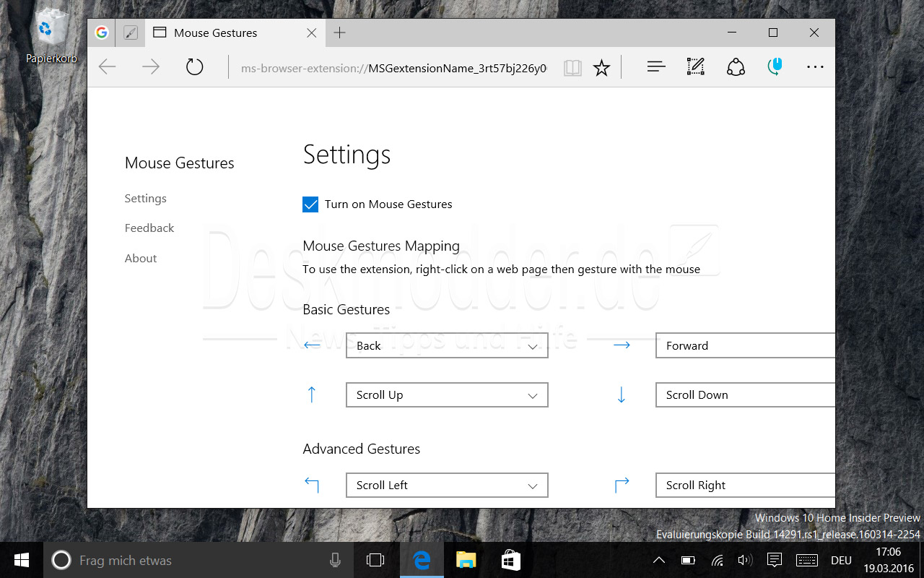Click the up arrow gesture icon
Screen dimensions: 924x578
pyautogui.click(x=312, y=394)
